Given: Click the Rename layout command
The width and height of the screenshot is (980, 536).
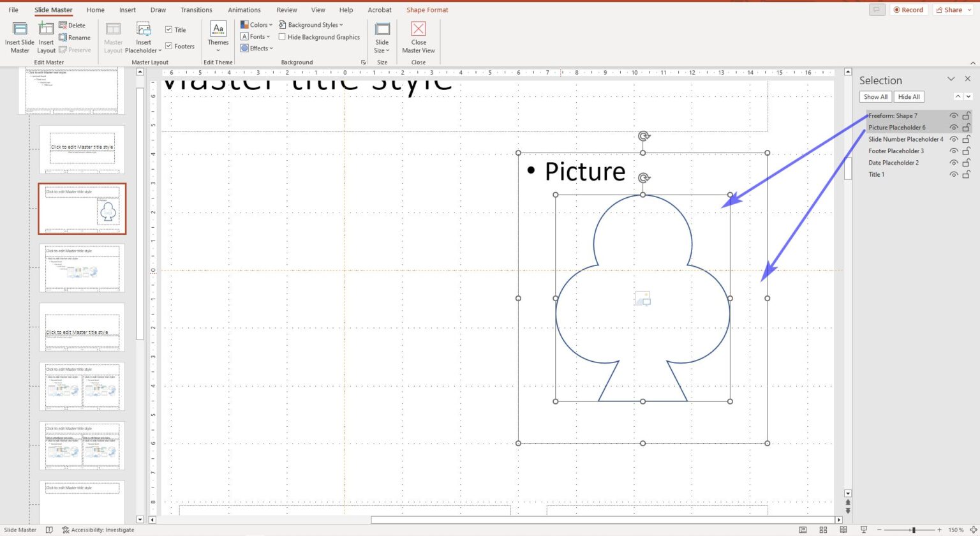Looking at the screenshot, I should pos(75,37).
